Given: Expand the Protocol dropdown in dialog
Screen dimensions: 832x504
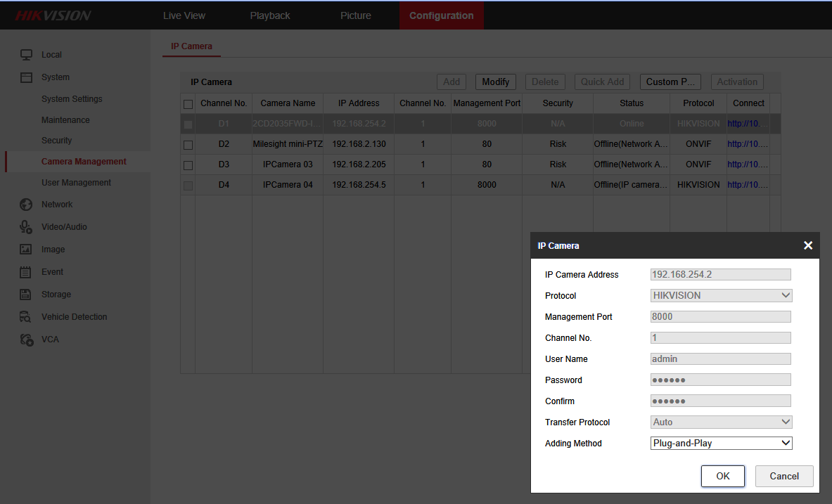Looking at the screenshot, I should click(x=721, y=296).
